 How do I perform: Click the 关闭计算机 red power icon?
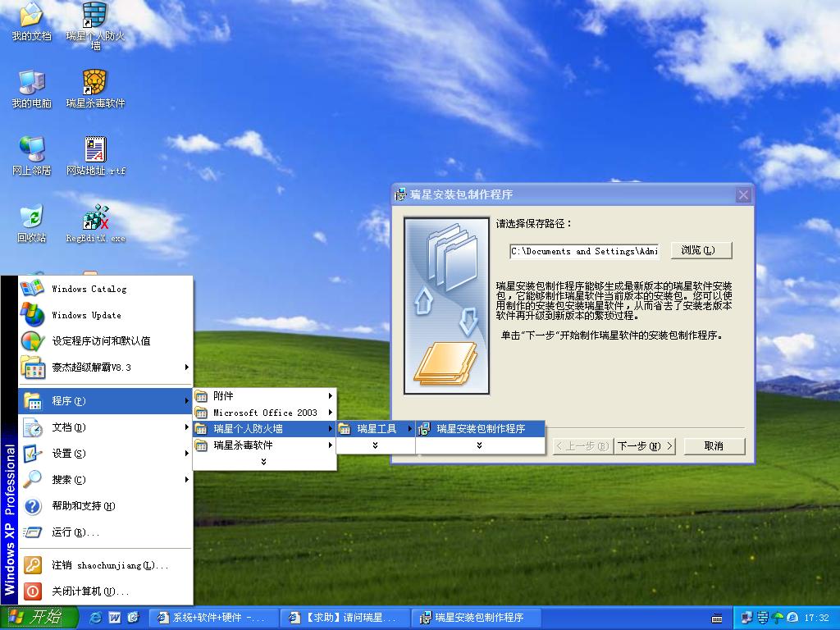point(33,591)
